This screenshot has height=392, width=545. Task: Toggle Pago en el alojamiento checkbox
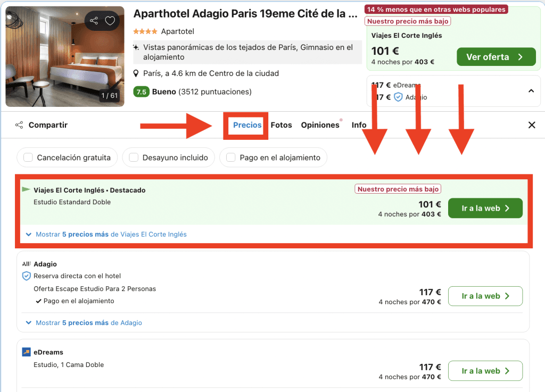pos(231,157)
